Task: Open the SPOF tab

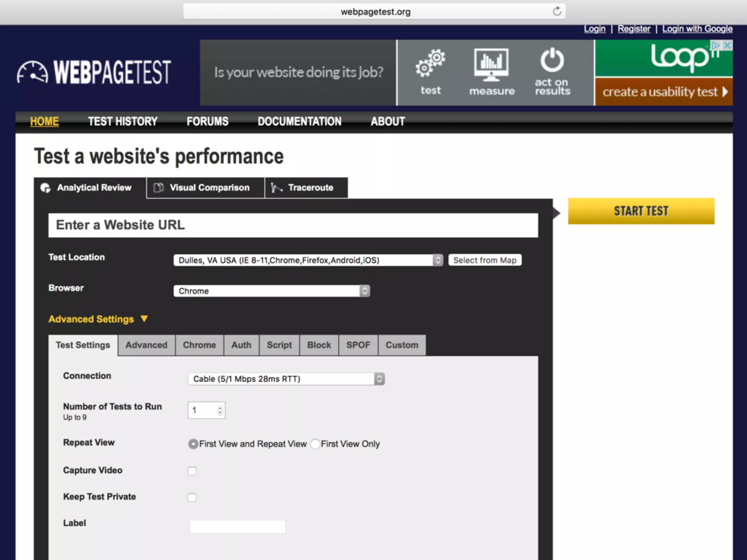Action: click(358, 345)
